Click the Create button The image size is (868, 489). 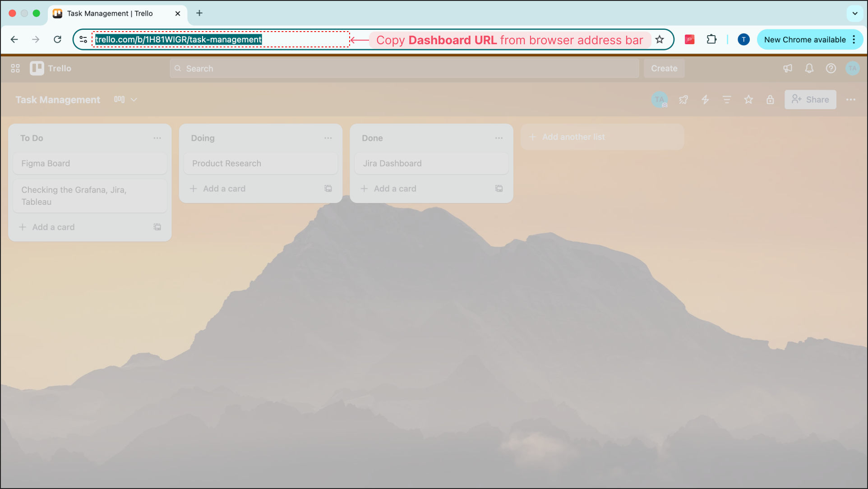click(x=664, y=69)
